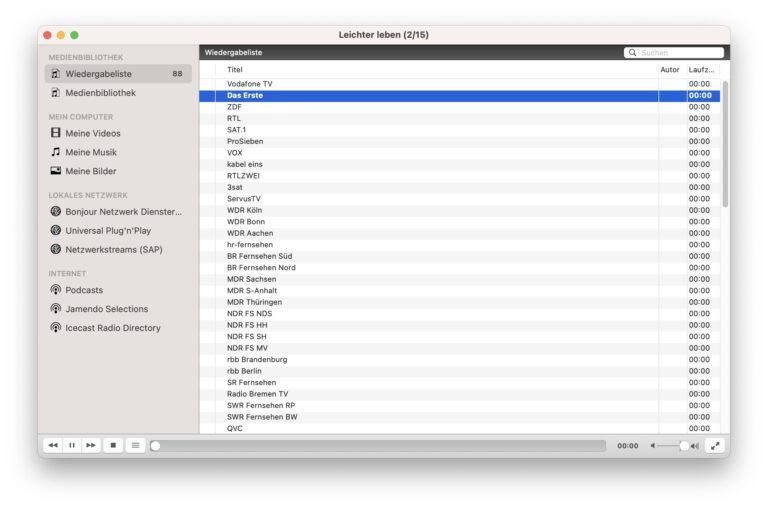
Task: Select SWR Fernsehen BW entry
Action: click(459, 417)
